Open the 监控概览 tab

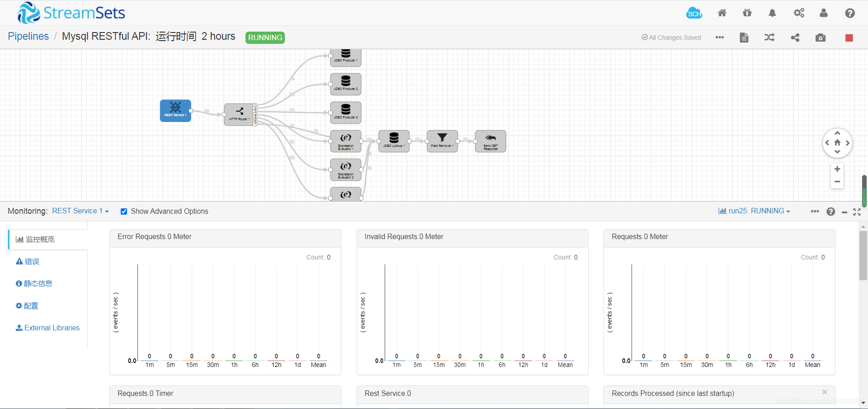coord(48,239)
